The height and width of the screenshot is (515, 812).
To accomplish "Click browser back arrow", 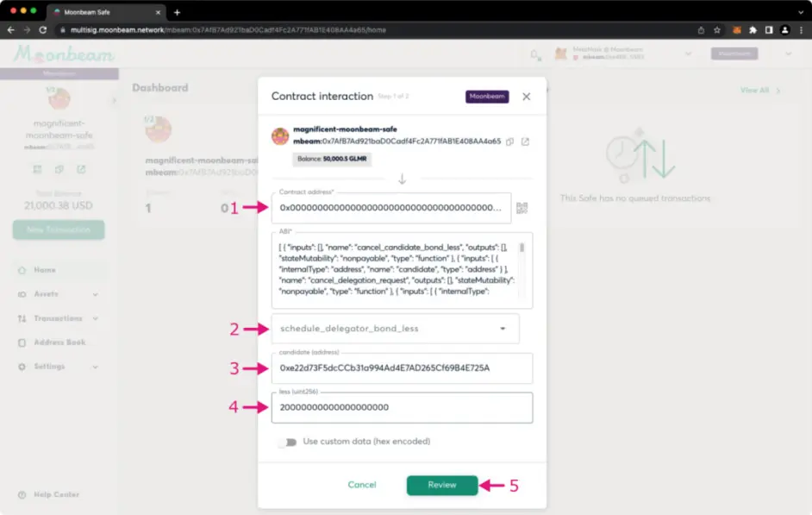I will pyautogui.click(x=11, y=30).
